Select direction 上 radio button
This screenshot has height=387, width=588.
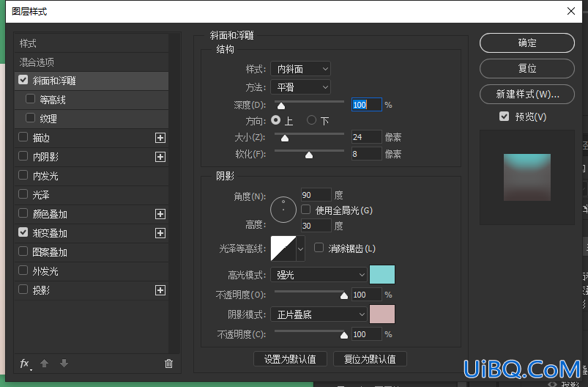point(275,120)
